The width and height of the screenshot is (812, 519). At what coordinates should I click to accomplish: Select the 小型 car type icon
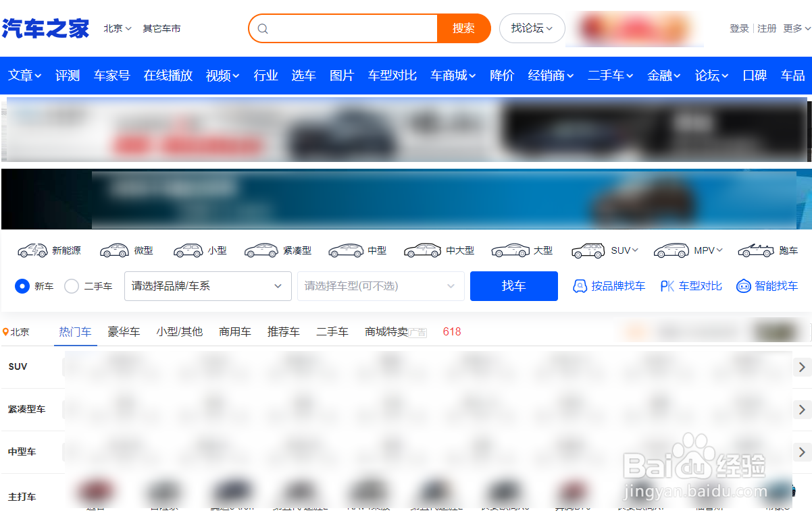click(x=188, y=250)
